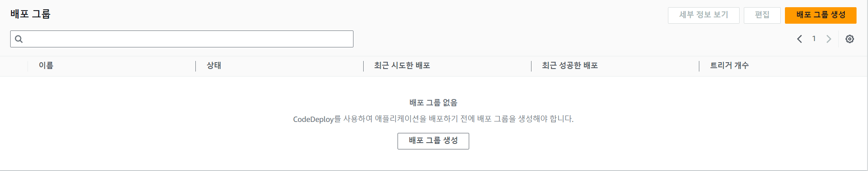Select the 최근 성공한 배포 column header
This screenshot has height=171, width=868.
[570, 66]
